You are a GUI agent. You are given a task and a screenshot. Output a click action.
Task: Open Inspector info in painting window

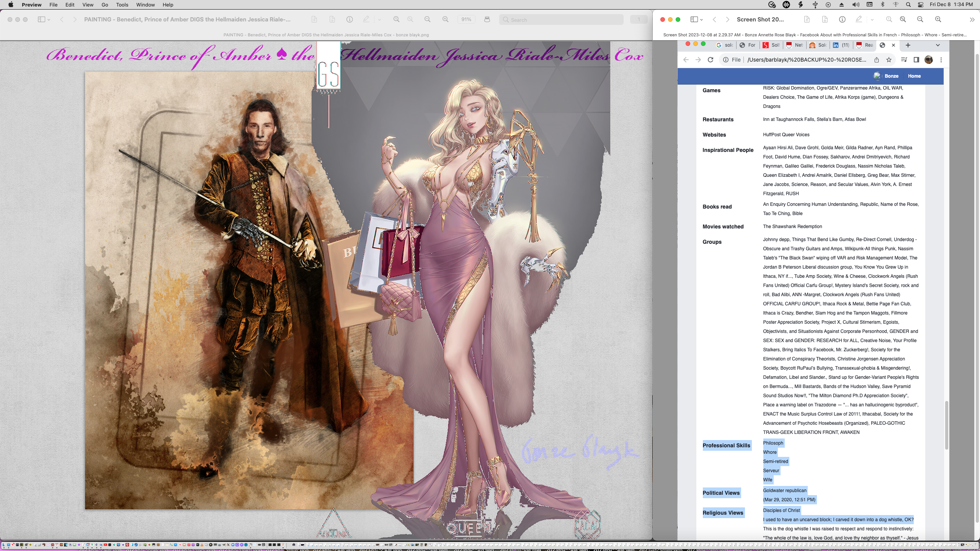point(350,20)
